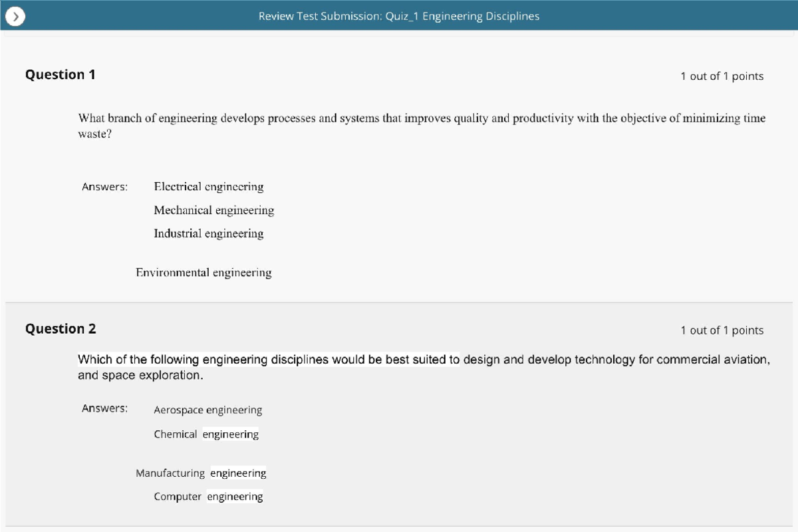798x532 pixels.
Task: Select the Industrial engineering answer
Action: (209, 233)
